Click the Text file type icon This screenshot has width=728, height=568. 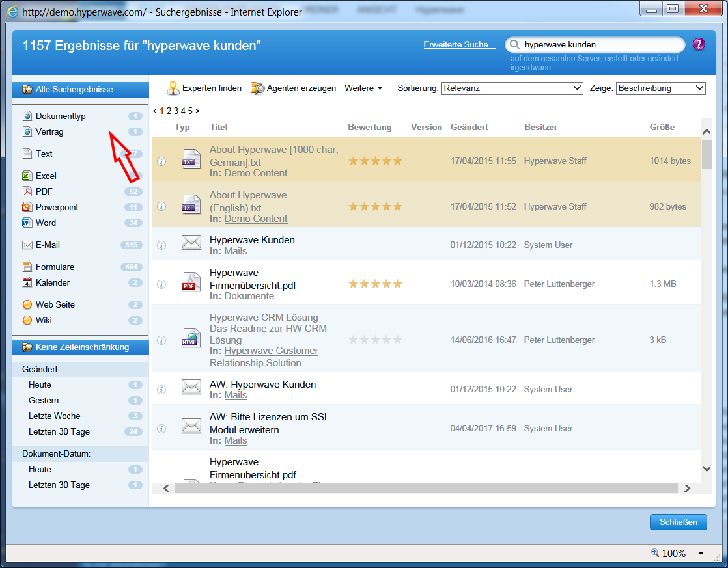point(27,154)
